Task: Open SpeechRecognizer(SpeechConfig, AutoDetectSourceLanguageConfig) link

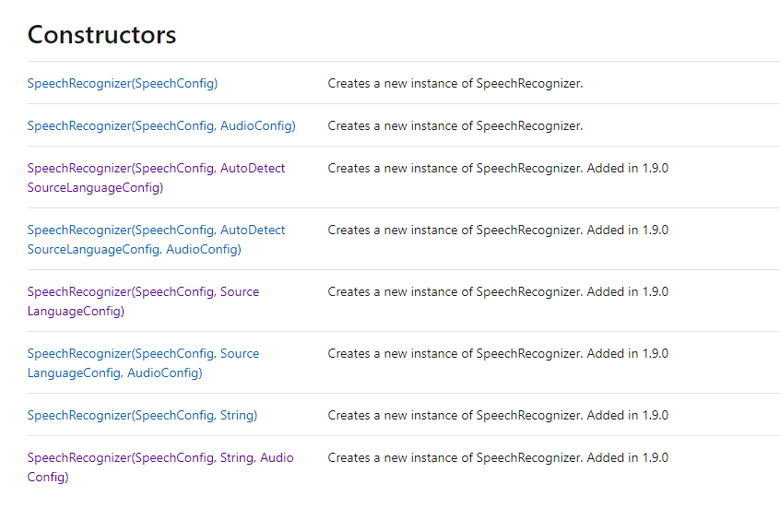Action: click(156, 178)
